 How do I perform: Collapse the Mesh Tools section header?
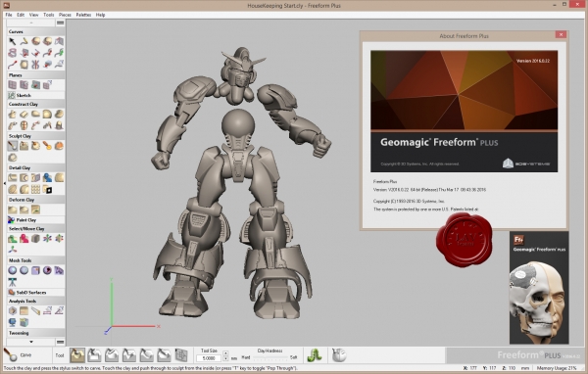tap(36, 260)
